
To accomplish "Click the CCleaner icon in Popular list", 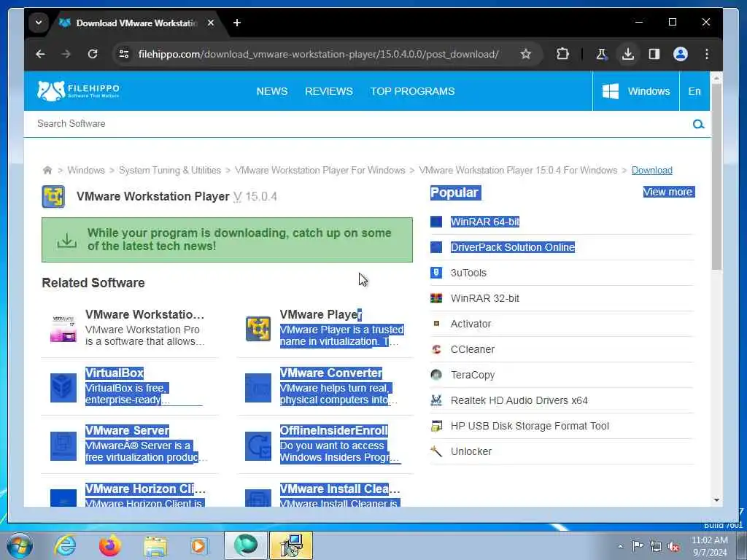I will point(436,349).
